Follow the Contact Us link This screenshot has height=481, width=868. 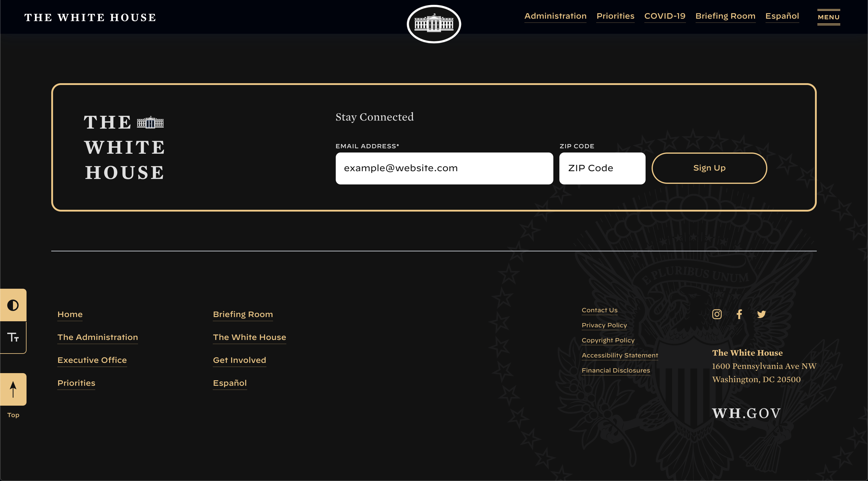[599, 310]
